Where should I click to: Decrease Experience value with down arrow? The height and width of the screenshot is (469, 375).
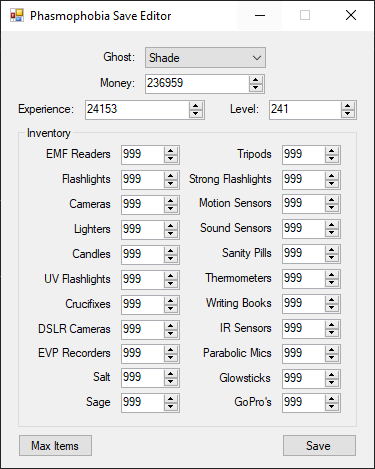(x=196, y=113)
